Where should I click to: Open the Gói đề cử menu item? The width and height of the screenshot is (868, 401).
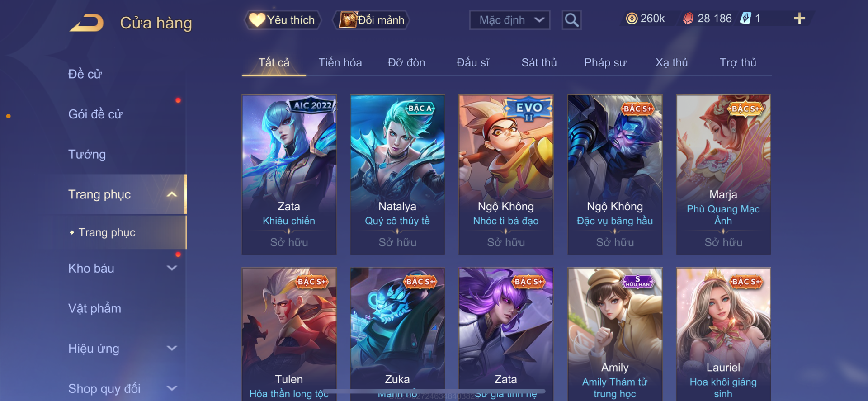click(95, 114)
